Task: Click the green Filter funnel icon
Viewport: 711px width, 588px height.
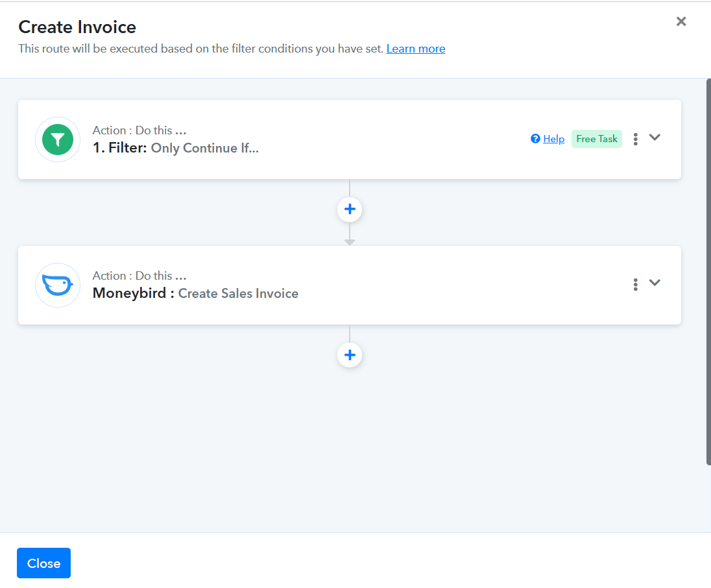Action: (58, 140)
